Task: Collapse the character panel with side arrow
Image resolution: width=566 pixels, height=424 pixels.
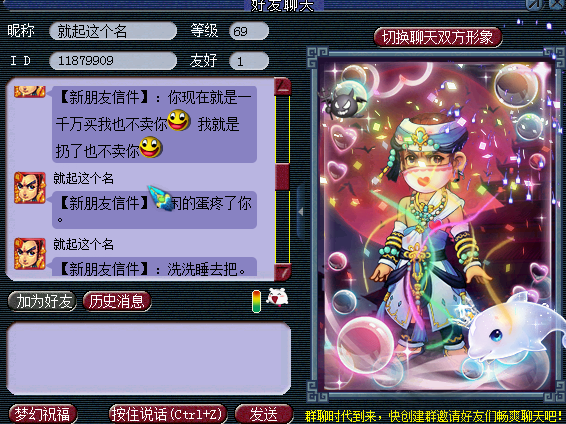Action: click(301, 212)
